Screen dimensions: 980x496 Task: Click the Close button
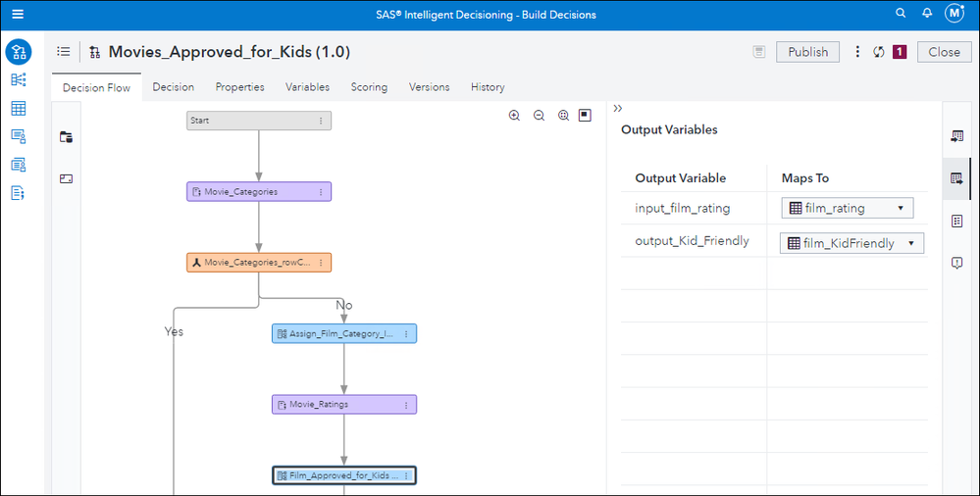tap(944, 52)
